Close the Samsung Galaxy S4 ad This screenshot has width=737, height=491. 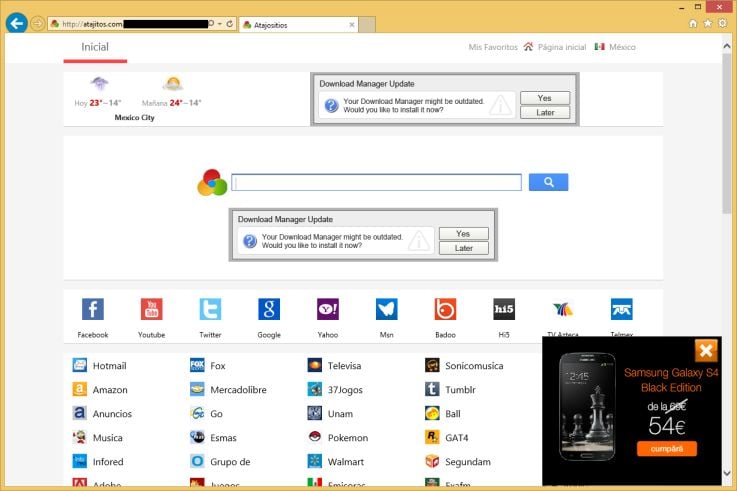[706, 351]
